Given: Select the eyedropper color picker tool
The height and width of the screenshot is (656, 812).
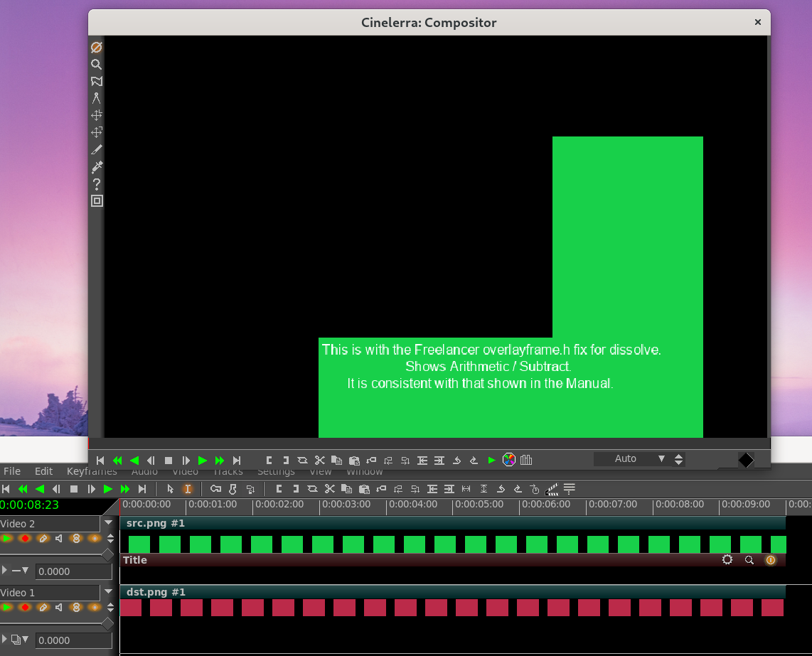Looking at the screenshot, I should [97, 167].
